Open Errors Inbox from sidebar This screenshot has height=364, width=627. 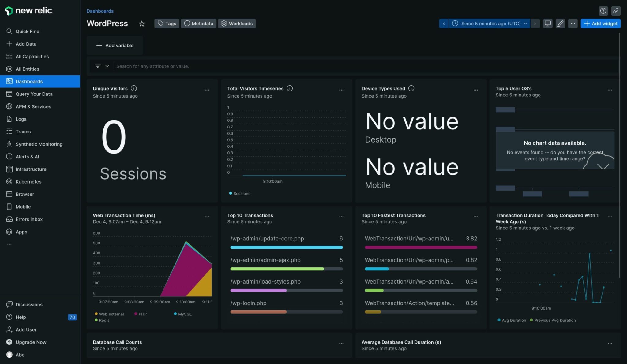(x=29, y=219)
